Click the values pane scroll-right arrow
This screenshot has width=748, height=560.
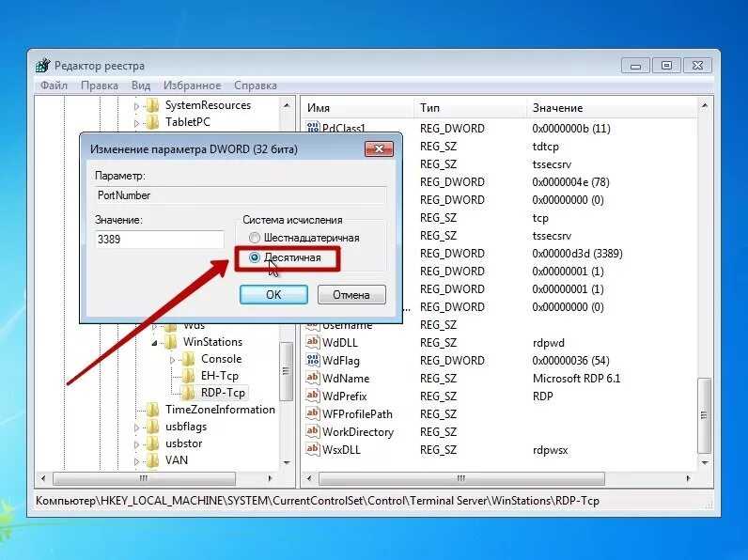(688, 478)
